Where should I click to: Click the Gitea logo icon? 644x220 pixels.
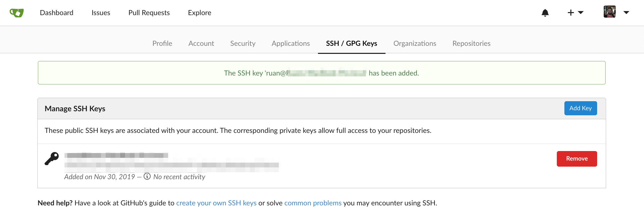[17, 13]
